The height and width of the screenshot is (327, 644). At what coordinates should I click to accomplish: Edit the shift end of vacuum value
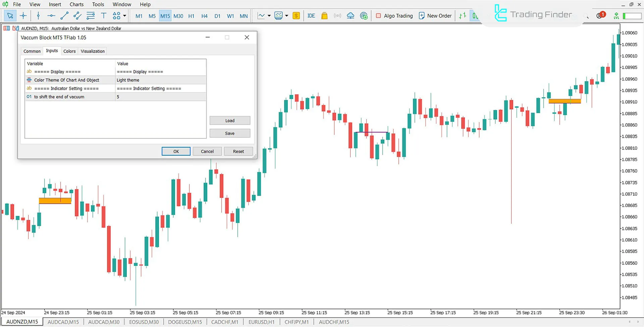pos(160,97)
